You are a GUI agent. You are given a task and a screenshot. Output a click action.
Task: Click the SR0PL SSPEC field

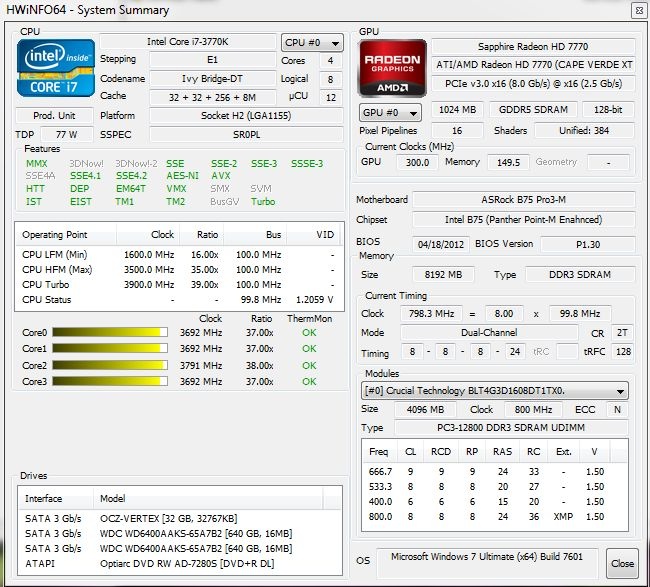[246, 134]
